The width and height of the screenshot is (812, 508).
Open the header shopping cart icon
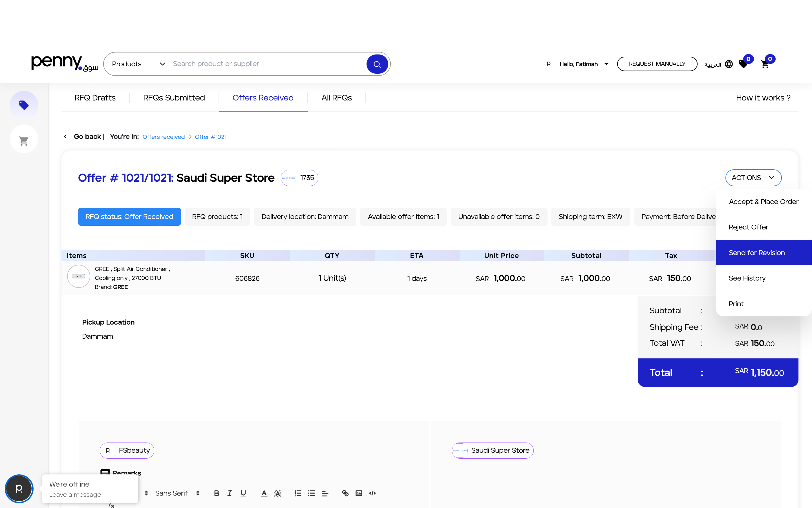tap(765, 64)
